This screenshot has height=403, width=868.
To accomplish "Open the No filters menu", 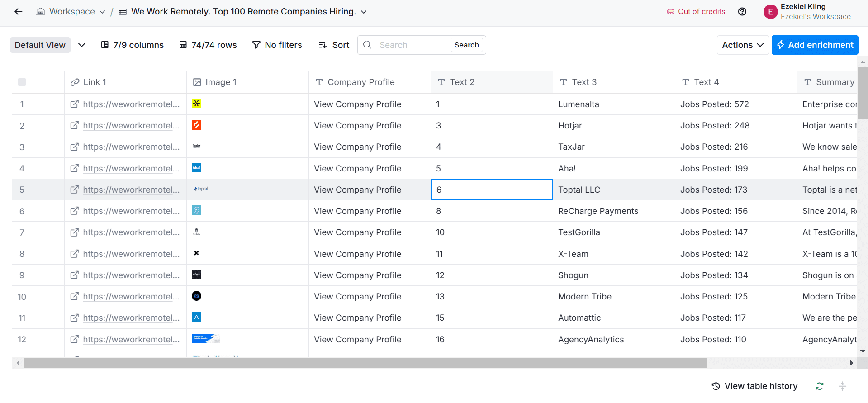I will coord(277,45).
